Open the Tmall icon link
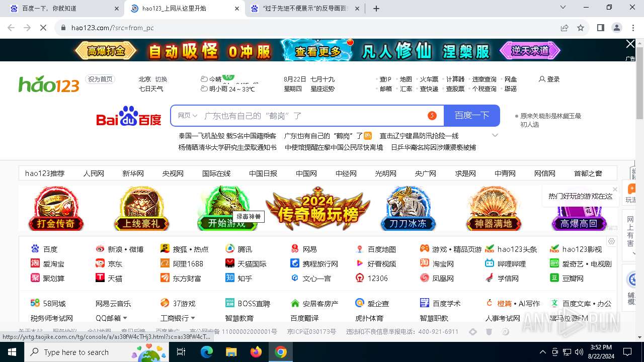This screenshot has width=644, height=362. click(x=100, y=278)
